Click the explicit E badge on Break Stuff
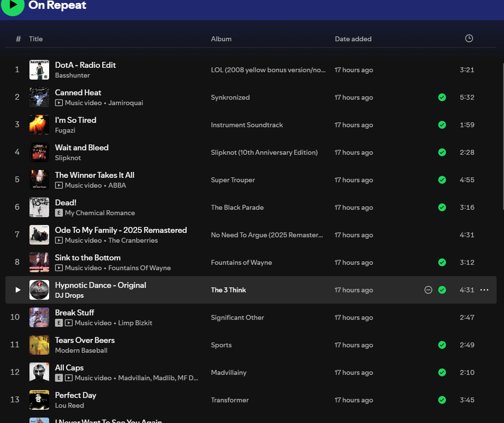The height and width of the screenshot is (423, 504). pyautogui.click(x=59, y=323)
